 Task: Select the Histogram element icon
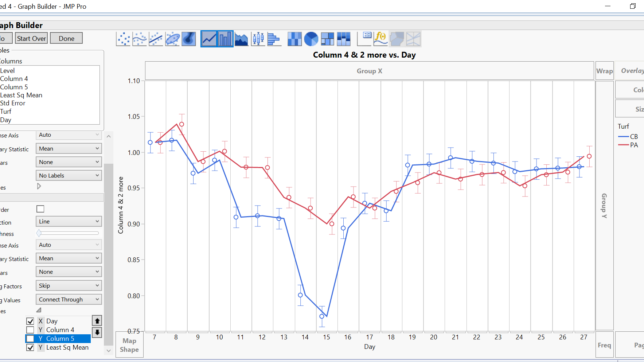pos(274,39)
